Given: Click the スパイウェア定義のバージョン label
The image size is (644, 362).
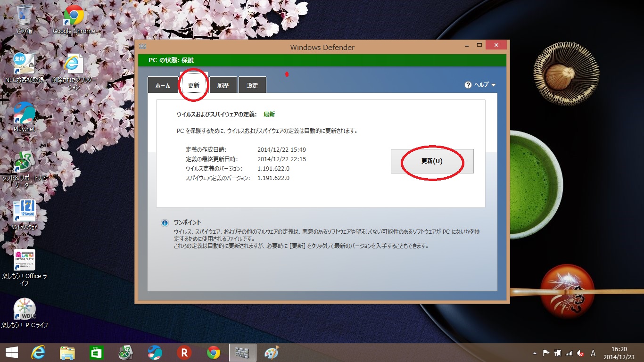Looking at the screenshot, I should point(218,178).
